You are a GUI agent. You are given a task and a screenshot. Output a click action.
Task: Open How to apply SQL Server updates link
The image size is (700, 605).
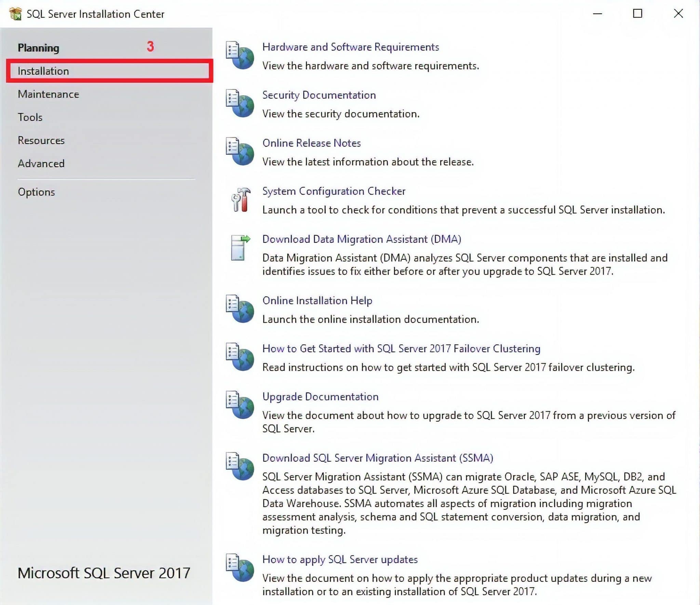[340, 560]
